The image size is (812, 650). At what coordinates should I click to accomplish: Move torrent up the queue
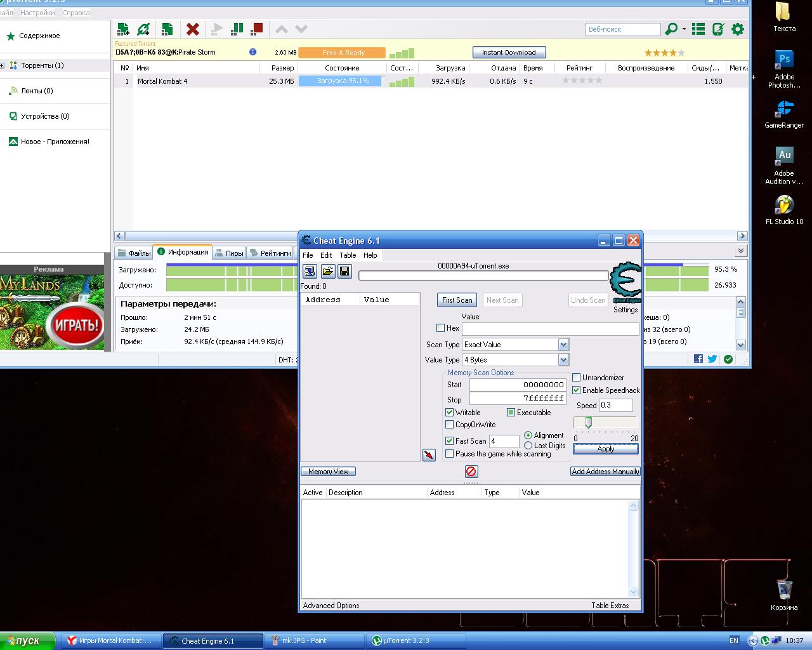pyautogui.click(x=282, y=29)
